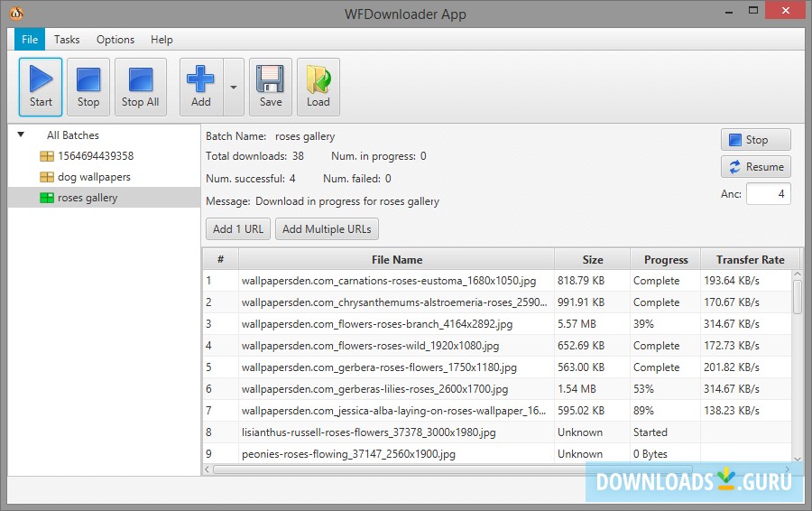Open the Help menu
Image resolution: width=812 pixels, height=511 pixels.
click(x=161, y=40)
